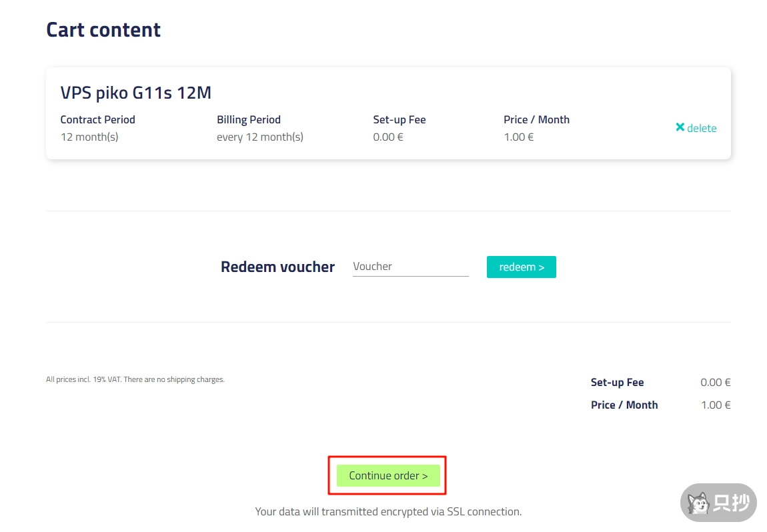This screenshot has width=767, height=532.
Task: Click the 0.00 € set-up fee in the order summary
Action: [x=715, y=383]
